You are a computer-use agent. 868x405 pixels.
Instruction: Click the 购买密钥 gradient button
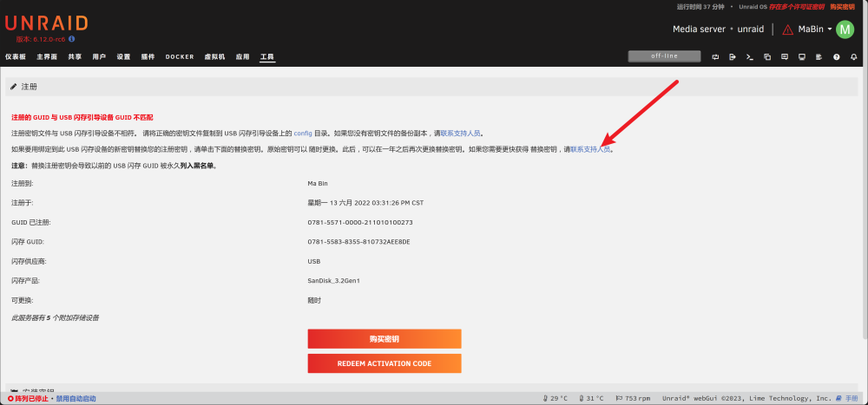click(385, 338)
